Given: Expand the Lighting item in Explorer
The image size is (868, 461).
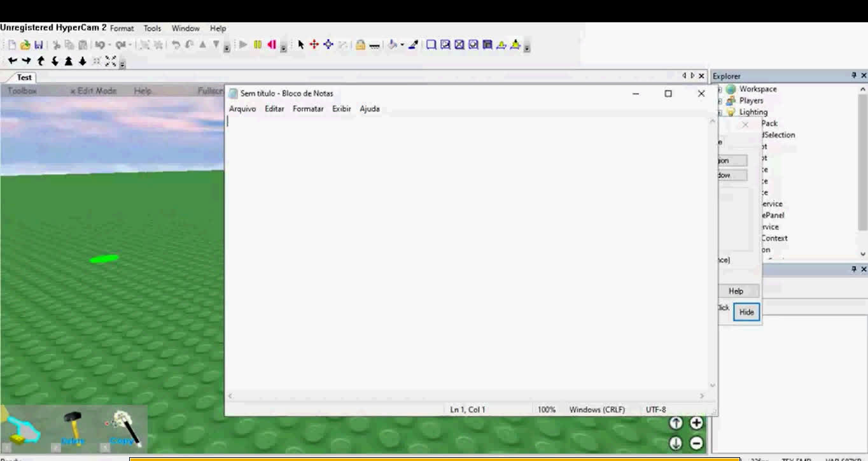Looking at the screenshot, I should 722,112.
